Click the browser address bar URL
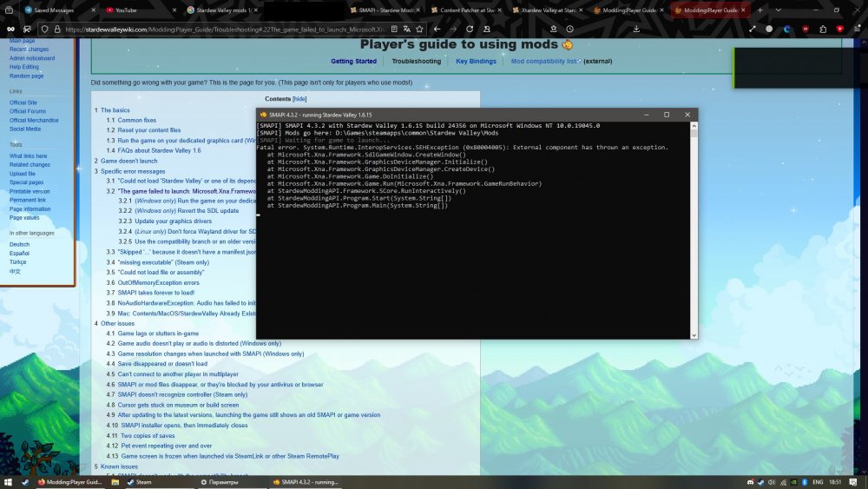This screenshot has height=489, width=868. click(x=226, y=29)
